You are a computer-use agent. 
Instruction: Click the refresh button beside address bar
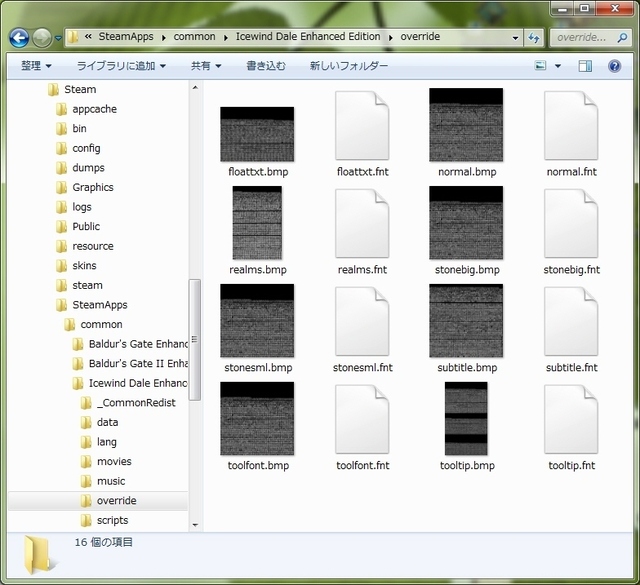click(534, 37)
